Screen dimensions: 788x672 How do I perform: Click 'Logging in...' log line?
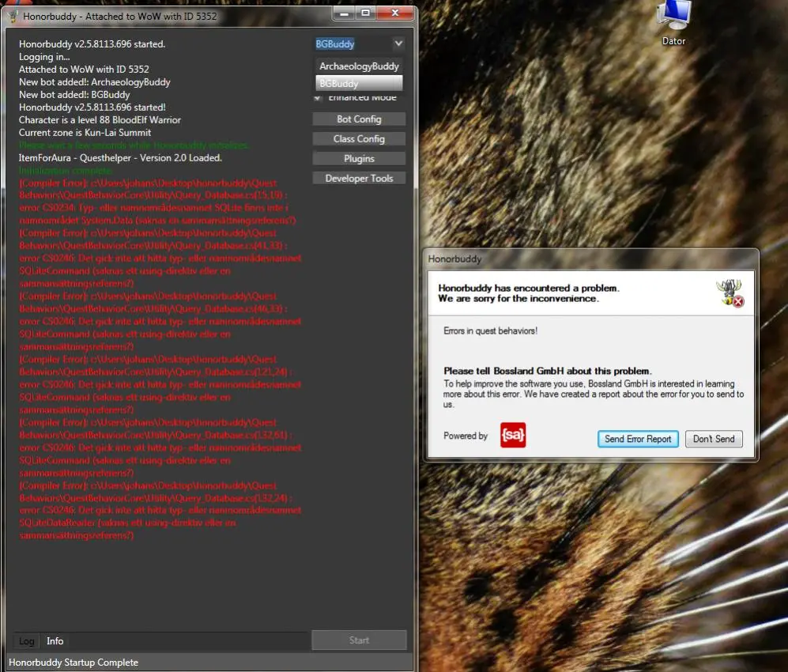44,57
